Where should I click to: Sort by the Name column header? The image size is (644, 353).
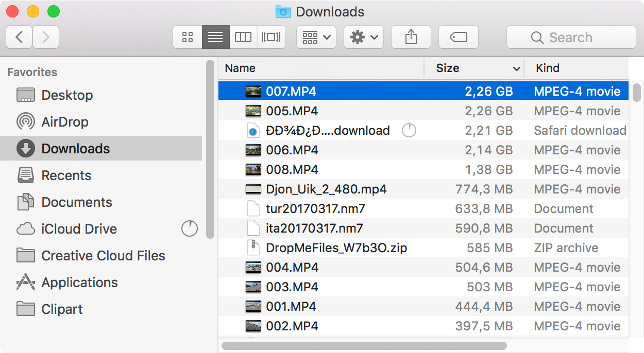(321, 68)
